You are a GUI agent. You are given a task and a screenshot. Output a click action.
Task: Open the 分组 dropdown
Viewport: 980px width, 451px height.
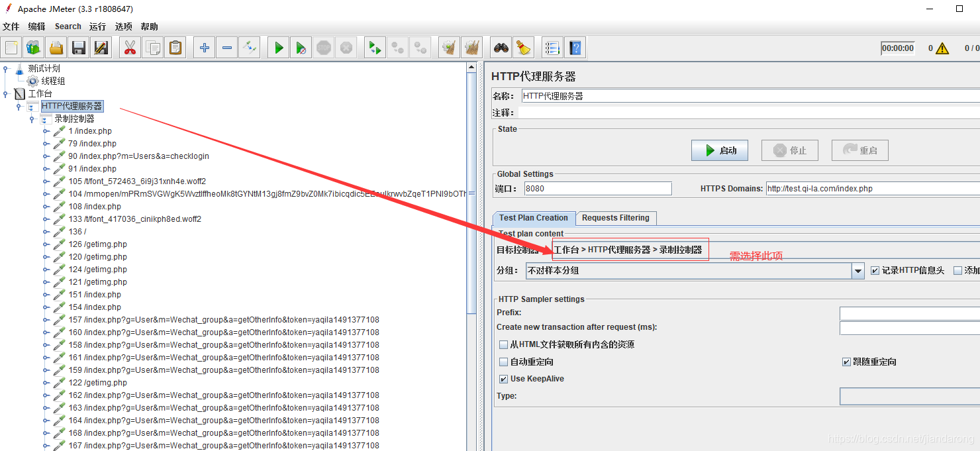858,271
